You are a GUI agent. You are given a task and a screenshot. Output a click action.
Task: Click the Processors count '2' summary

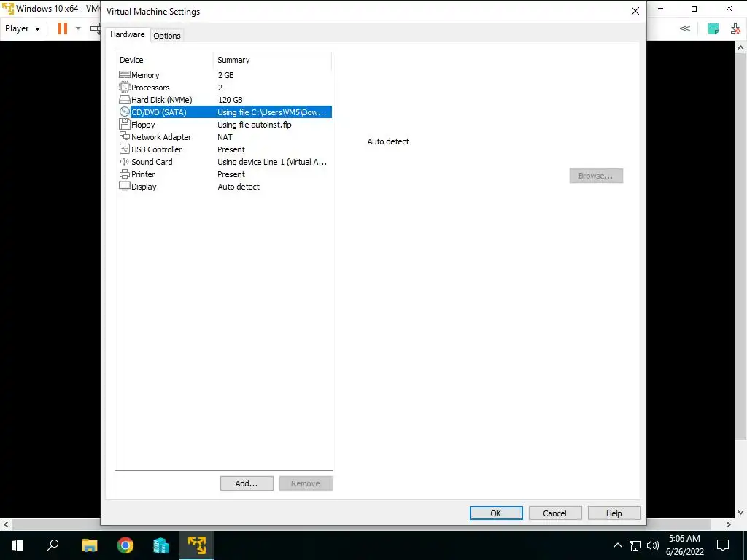(220, 87)
